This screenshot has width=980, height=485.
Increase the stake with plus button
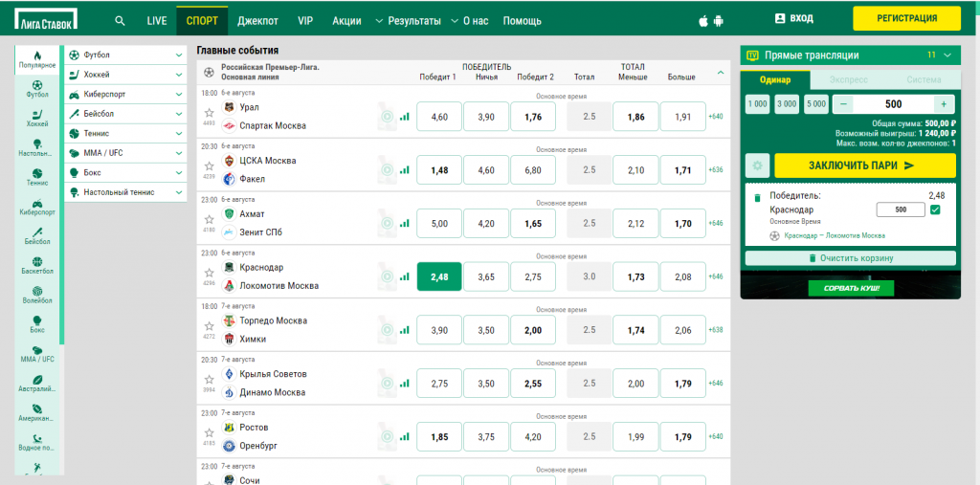click(944, 104)
